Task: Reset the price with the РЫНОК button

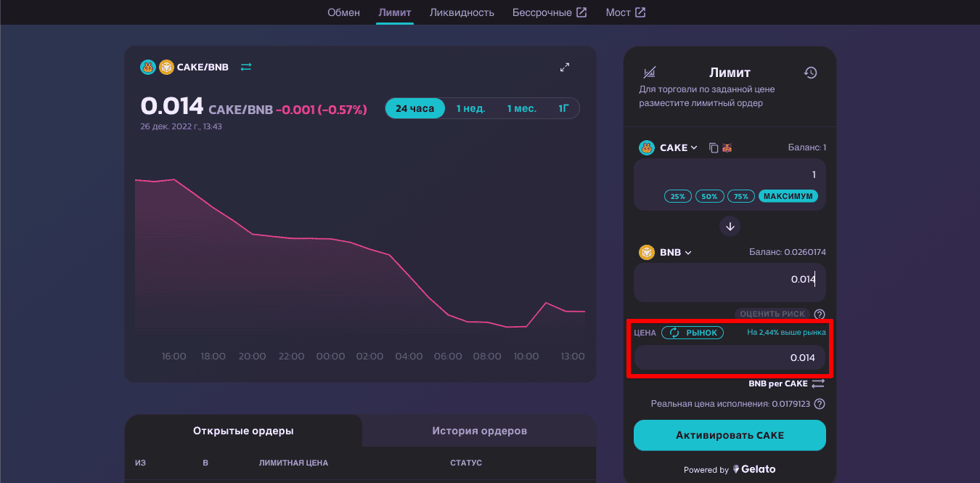Action: point(693,333)
